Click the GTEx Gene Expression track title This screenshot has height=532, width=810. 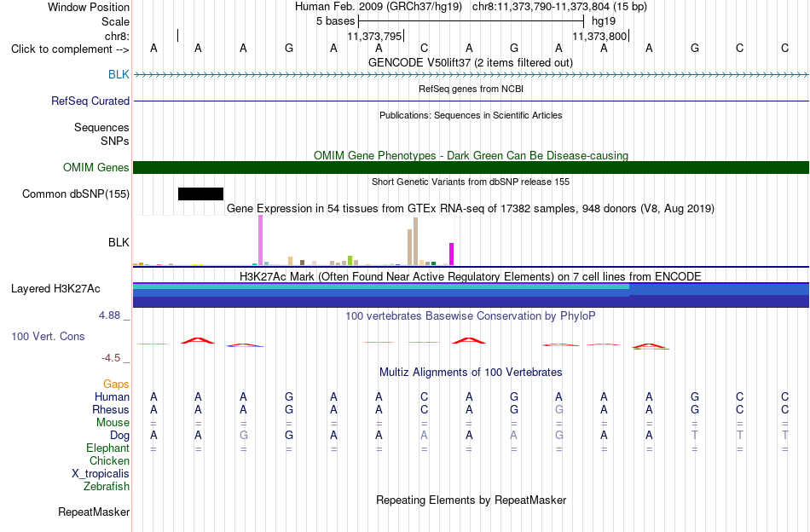(x=471, y=209)
